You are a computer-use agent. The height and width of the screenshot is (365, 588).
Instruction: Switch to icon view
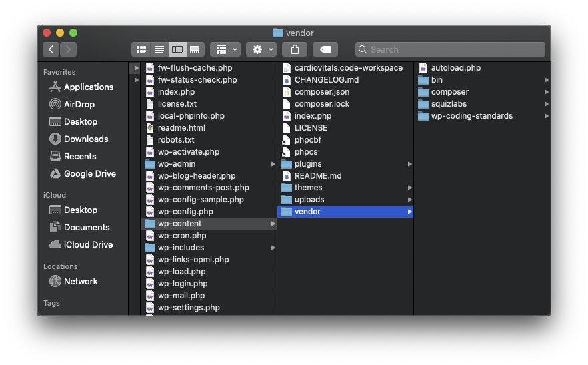point(141,49)
